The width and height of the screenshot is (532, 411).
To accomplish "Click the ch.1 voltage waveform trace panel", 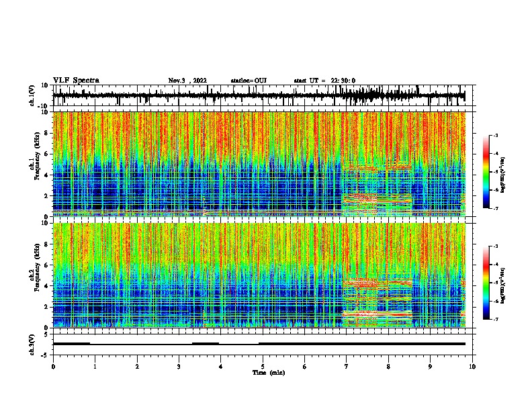I will click(x=263, y=95).
